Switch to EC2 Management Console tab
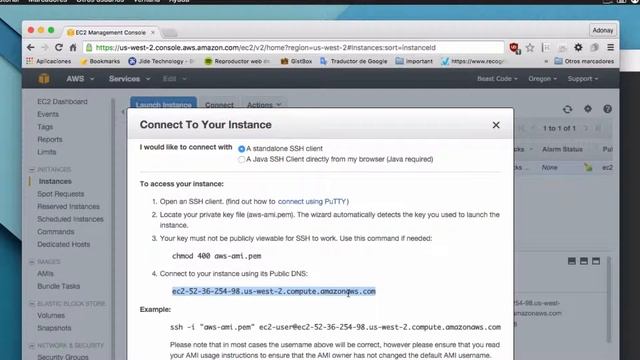Image resolution: width=640 pixels, height=360 pixels. coord(110,32)
